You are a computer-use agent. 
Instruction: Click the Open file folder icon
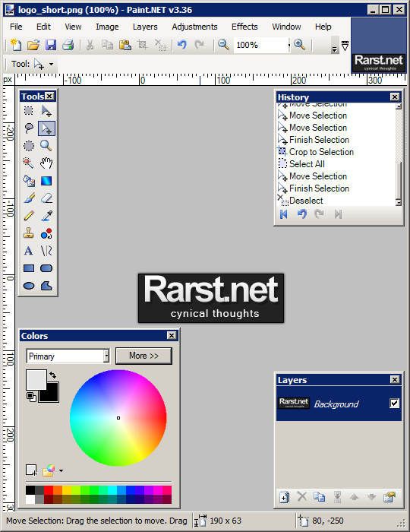coord(33,45)
